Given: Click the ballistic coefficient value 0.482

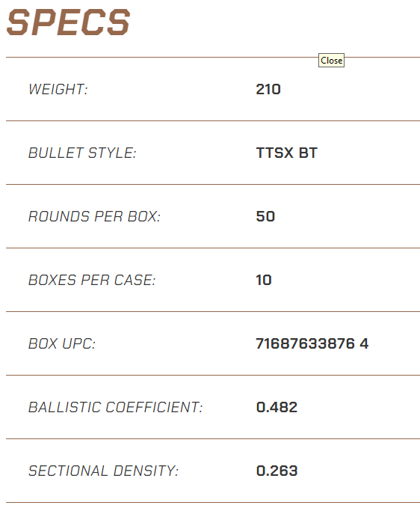Looking at the screenshot, I should pyautogui.click(x=277, y=407).
